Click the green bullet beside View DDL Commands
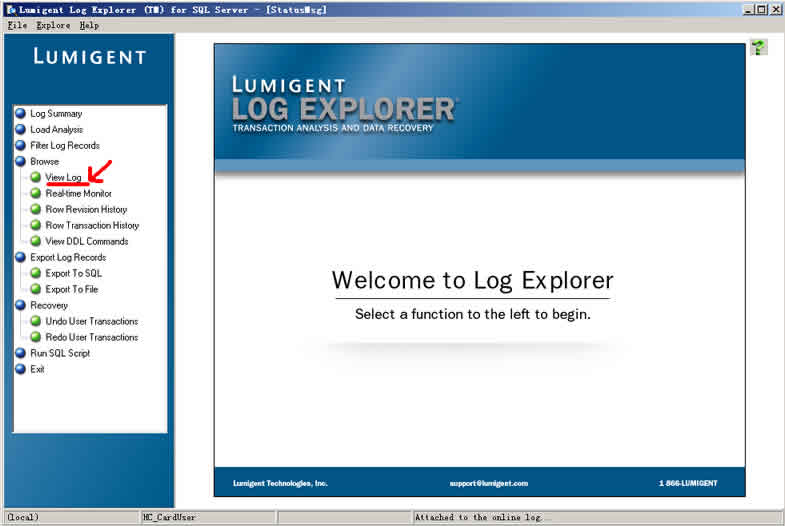 coord(36,241)
